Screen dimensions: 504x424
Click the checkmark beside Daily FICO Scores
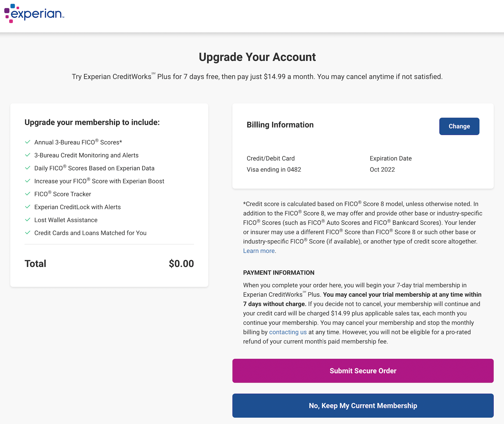click(27, 168)
